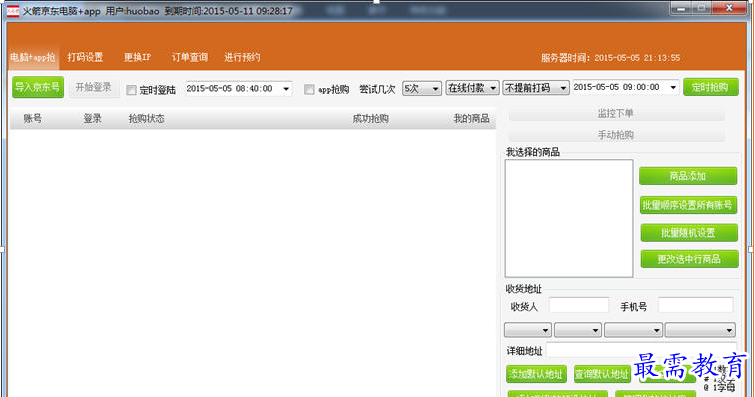Open the 09:00:00 purchase time dropdown

673,87
